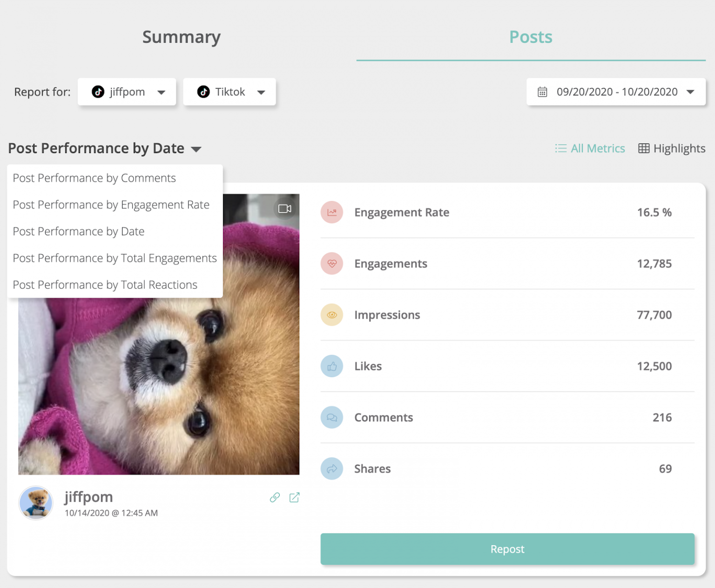
Task: Click the TikTok logo in Tiktok dropdown
Action: (203, 92)
